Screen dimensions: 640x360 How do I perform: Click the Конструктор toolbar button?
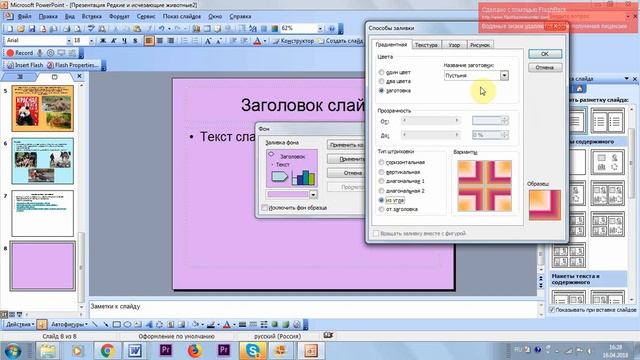click(293, 41)
